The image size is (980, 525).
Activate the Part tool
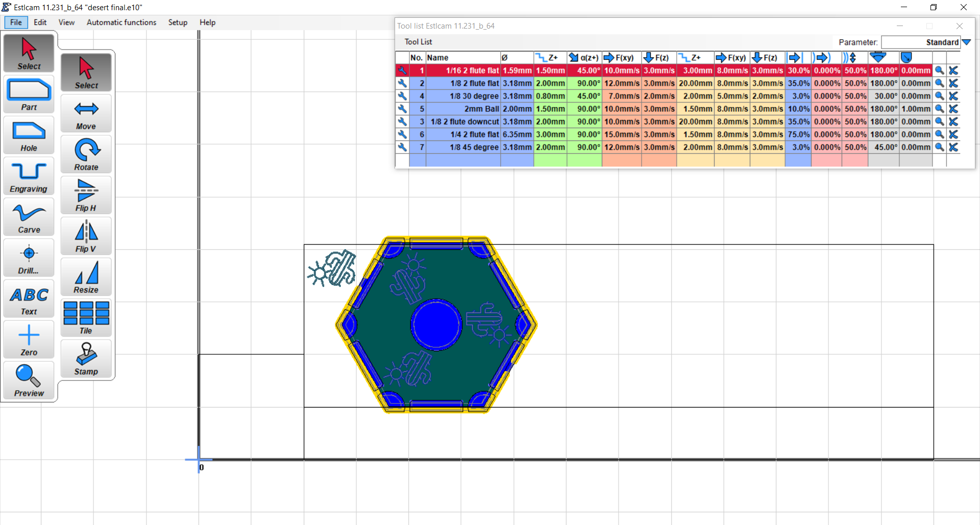[x=29, y=94]
